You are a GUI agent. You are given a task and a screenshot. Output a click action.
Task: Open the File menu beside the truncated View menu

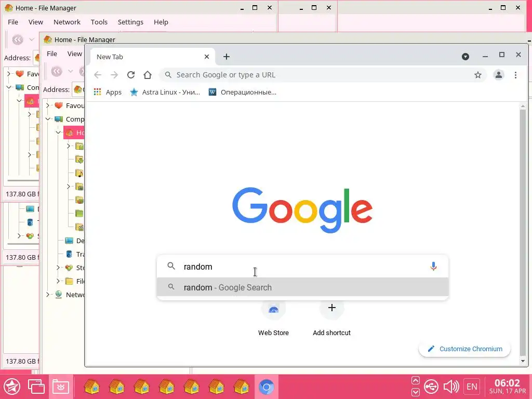(x=52, y=54)
